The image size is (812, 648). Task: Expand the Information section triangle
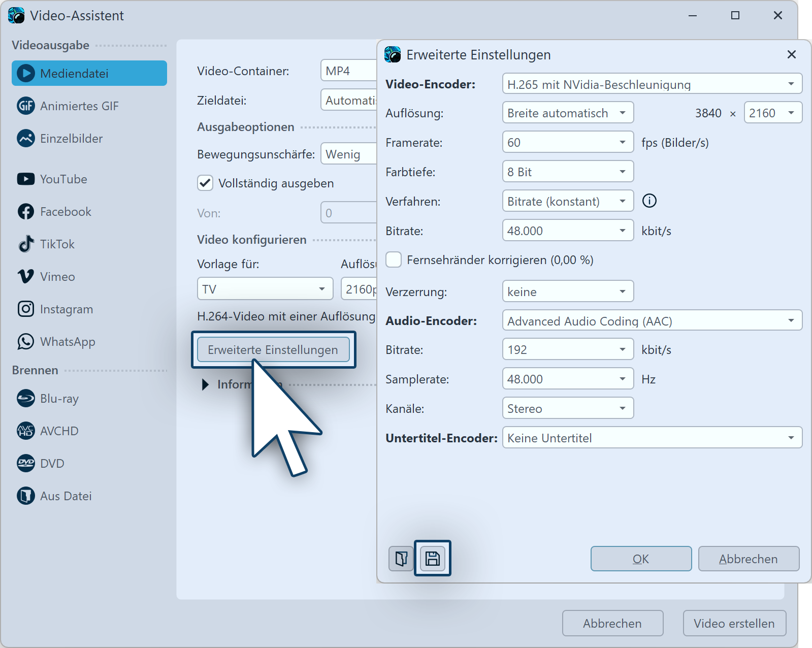coord(205,384)
